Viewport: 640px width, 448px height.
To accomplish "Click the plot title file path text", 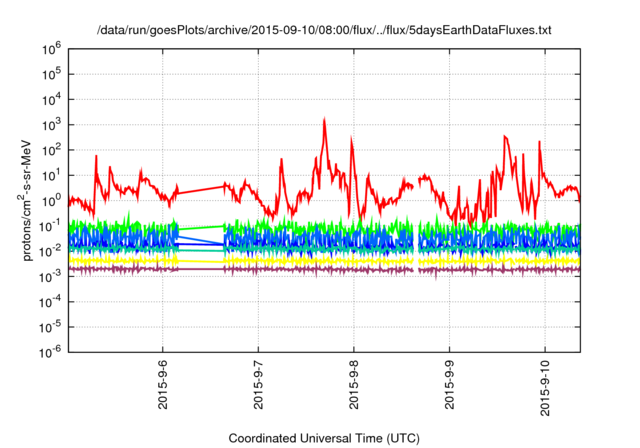I will coord(324,30).
